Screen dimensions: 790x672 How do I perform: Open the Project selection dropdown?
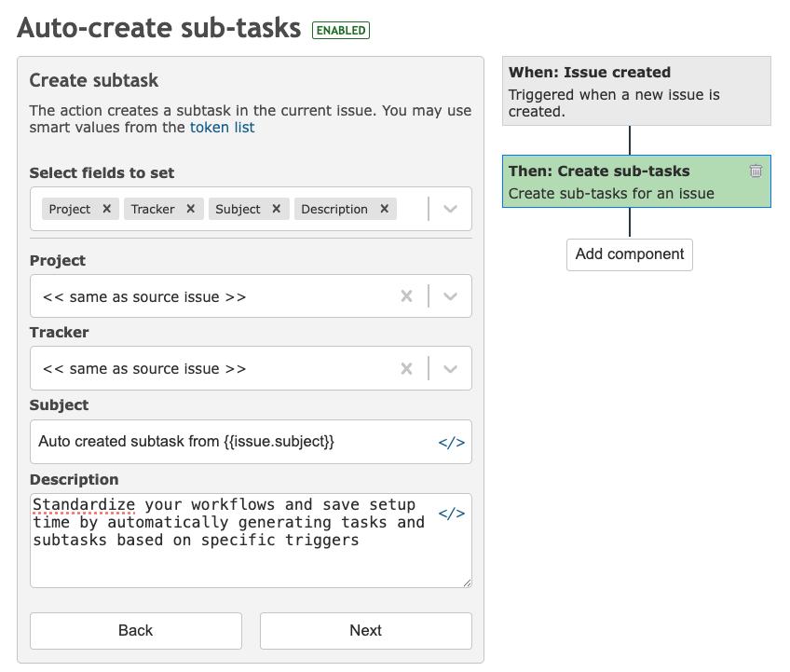tap(451, 295)
